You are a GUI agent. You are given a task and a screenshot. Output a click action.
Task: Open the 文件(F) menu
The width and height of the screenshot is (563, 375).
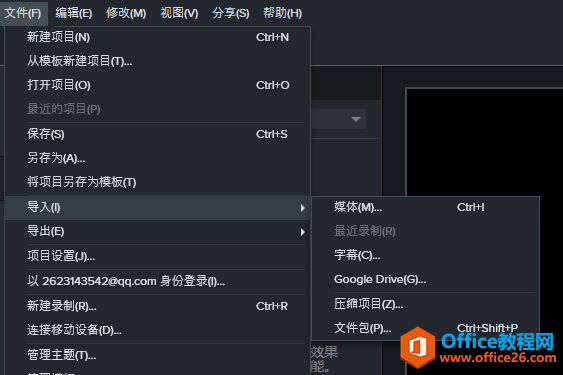(23, 13)
